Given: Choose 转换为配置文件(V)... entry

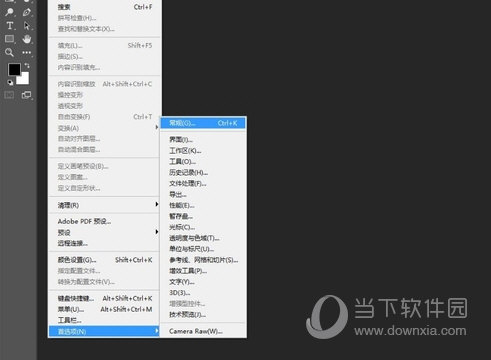Looking at the screenshot, I should [x=105, y=282].
